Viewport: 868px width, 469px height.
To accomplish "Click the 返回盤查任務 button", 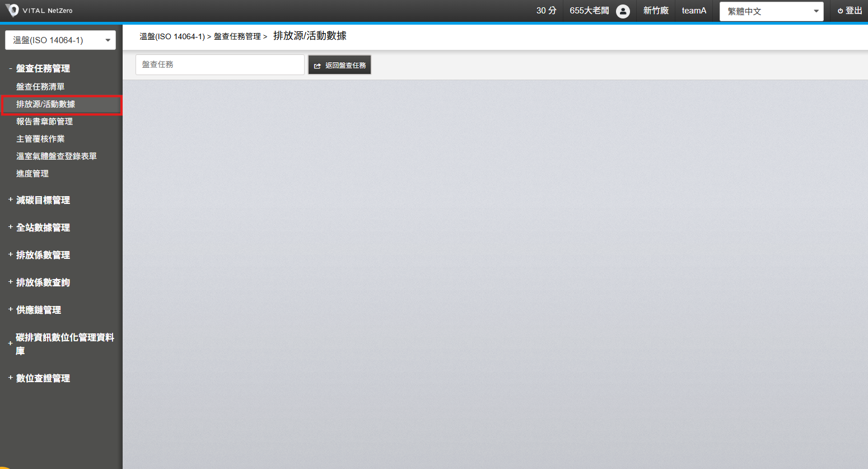I will 339,65.
